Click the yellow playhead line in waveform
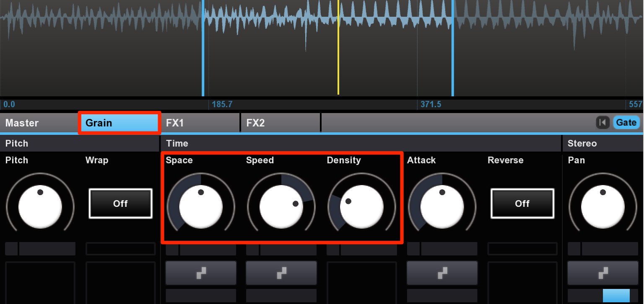644x304 pixels. pos(338,47)
